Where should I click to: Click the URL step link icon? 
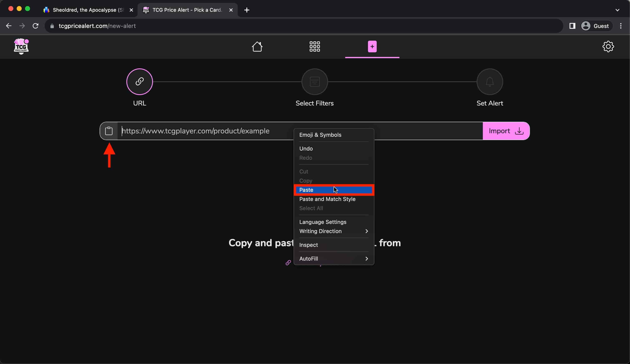139,82
